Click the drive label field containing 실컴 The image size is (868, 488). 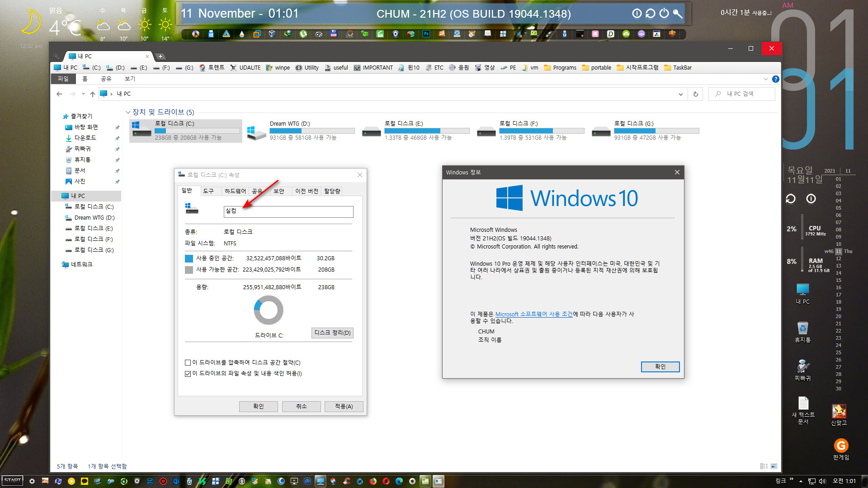(288, 212)
